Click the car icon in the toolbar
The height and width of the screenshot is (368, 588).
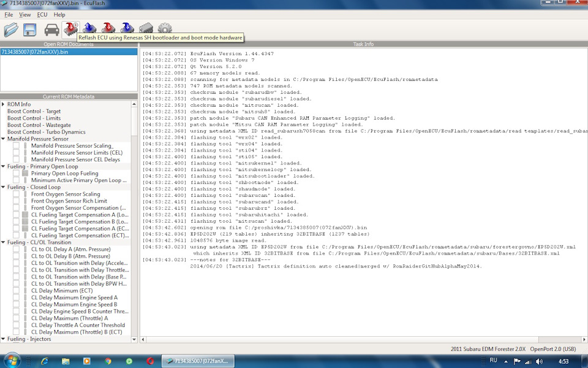pos(51,29)
